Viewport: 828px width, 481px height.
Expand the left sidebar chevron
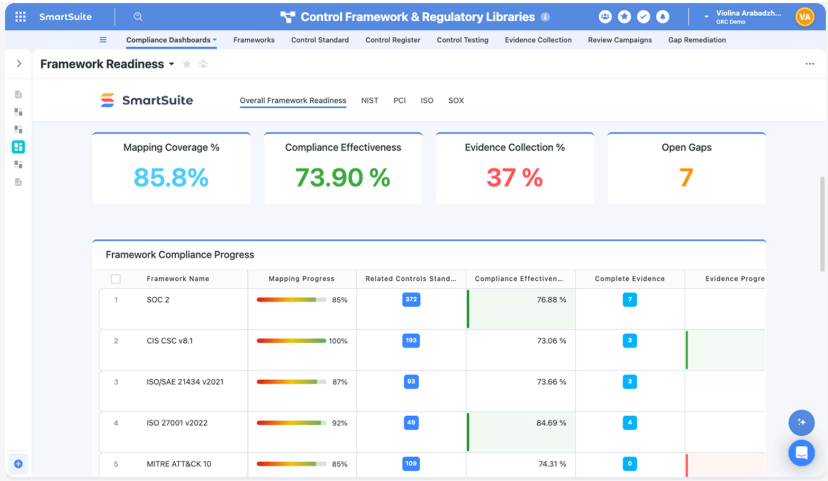[19, 64]
